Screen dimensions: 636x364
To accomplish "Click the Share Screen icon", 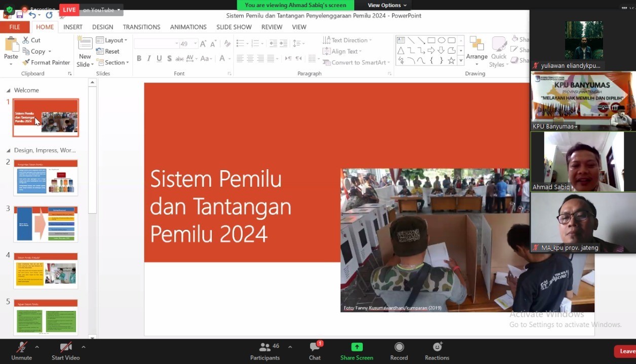I will click(x=357, y=347).
